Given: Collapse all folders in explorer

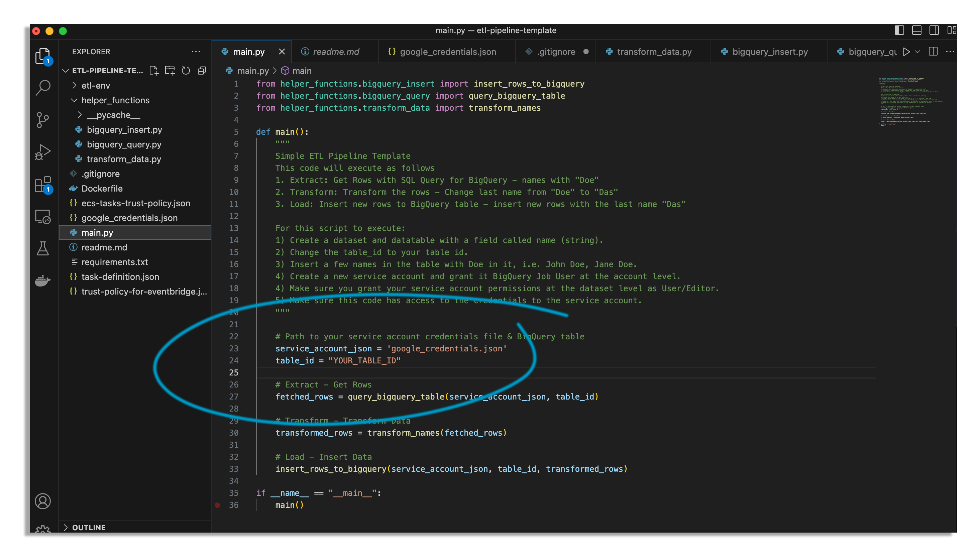Looking at the screenshot, I should click(x=202, y=71).
